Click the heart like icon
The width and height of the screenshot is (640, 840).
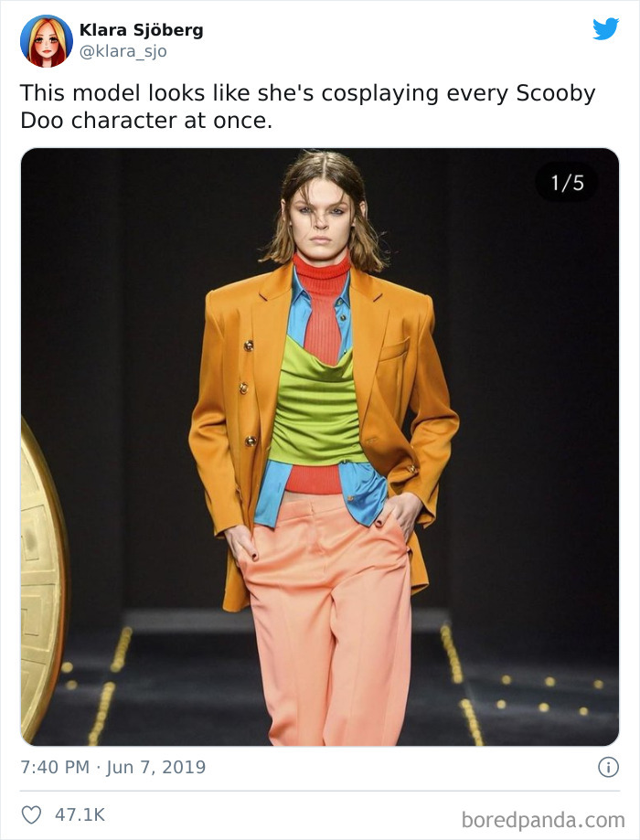coord(31,814)
